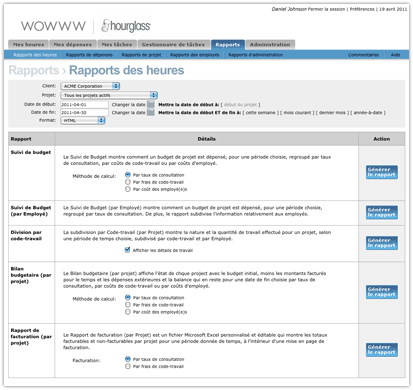Image resolution: width=413 pixels, height=390 pixels.
Task: Open the Client dropdown ACME Corporation
Action: [x=90, y=86]
